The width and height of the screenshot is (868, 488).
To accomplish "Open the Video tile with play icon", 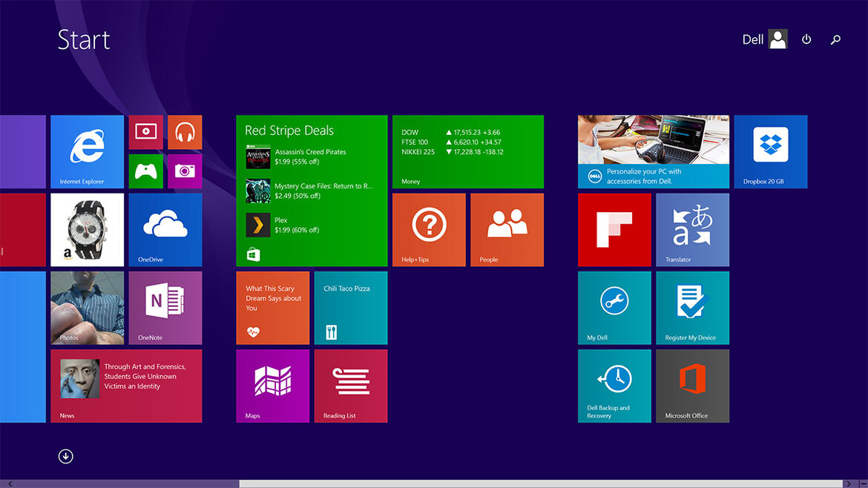I will pos(145,132).
